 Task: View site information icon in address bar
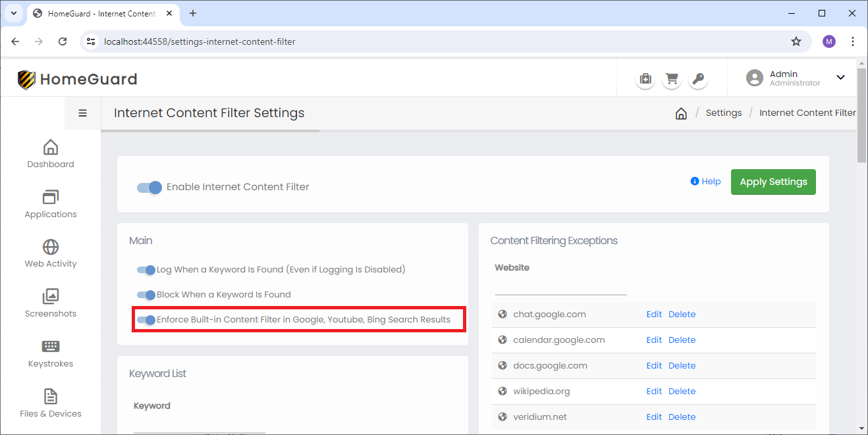coord(92,41)
